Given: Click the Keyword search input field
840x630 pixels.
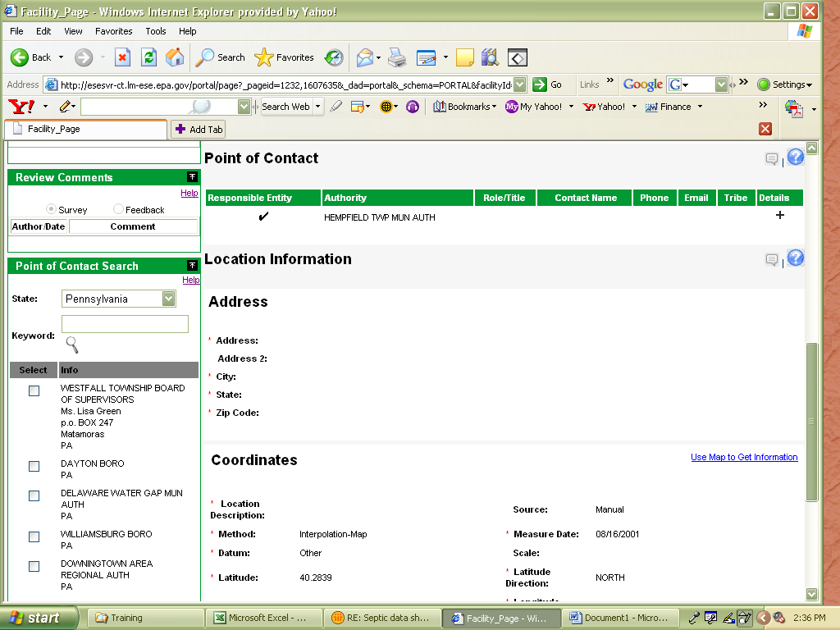Looking at the screenshot, I should [x=125, y=324].
